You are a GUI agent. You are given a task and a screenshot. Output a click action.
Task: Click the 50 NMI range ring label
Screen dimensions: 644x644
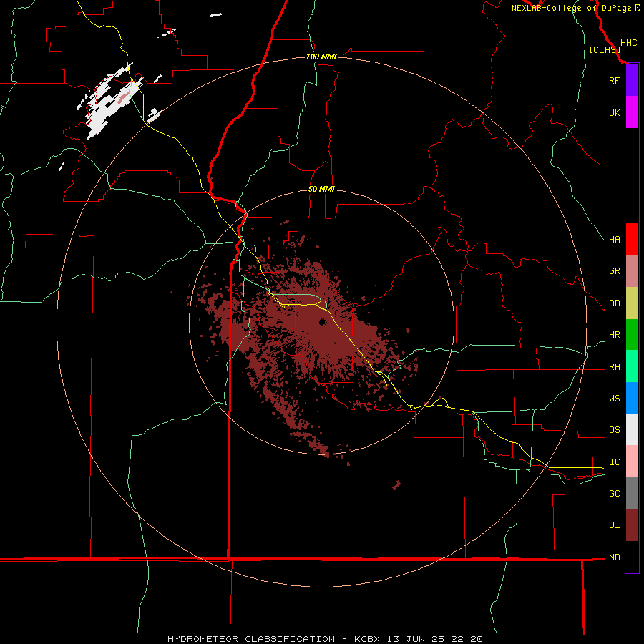pos(321,189)
